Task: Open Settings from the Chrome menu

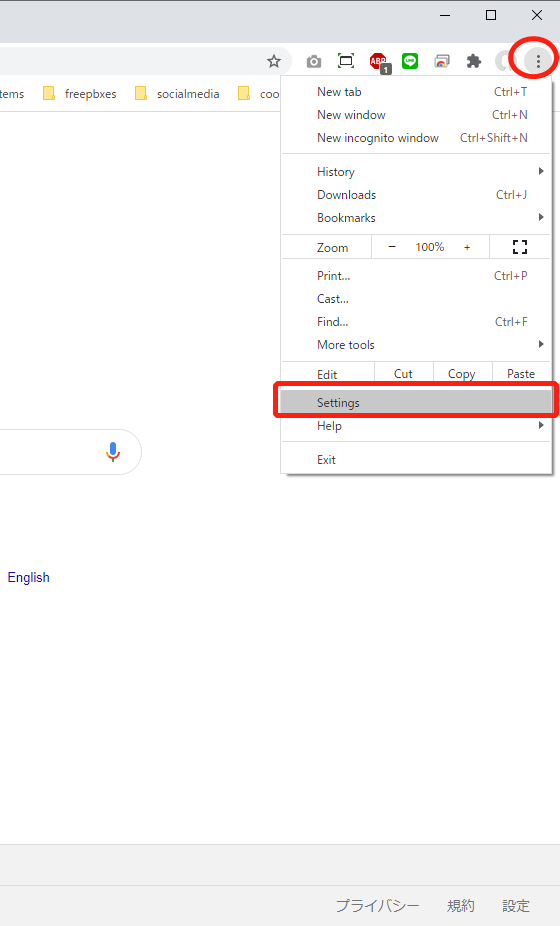Action: [416, 402]
